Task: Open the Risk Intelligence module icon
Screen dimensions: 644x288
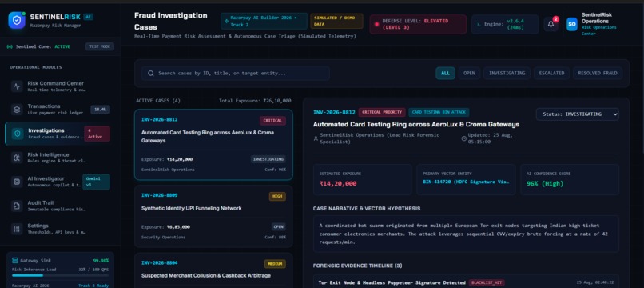Action: coord(17,158)
